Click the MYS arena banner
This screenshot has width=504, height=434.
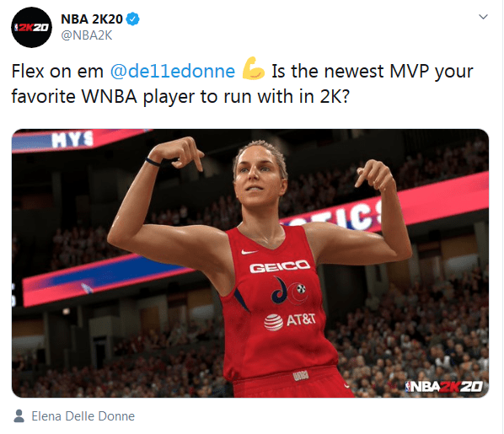tap(72, 140)
